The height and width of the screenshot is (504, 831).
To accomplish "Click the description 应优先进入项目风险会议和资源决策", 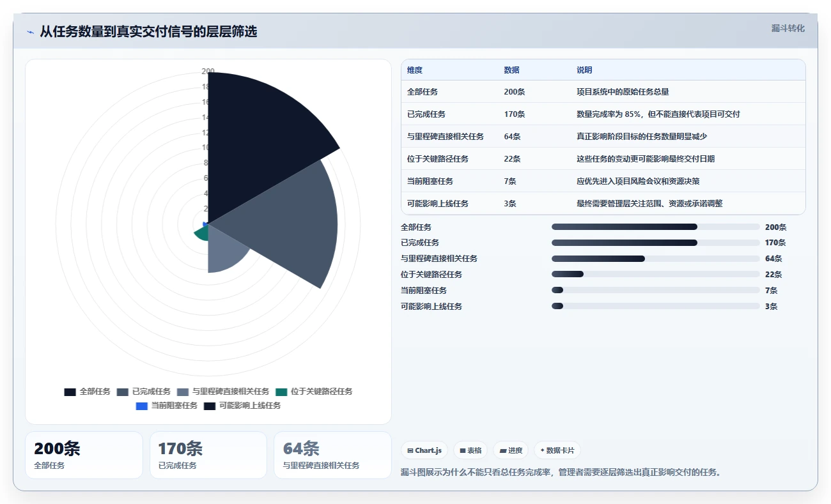I will 638,181.
